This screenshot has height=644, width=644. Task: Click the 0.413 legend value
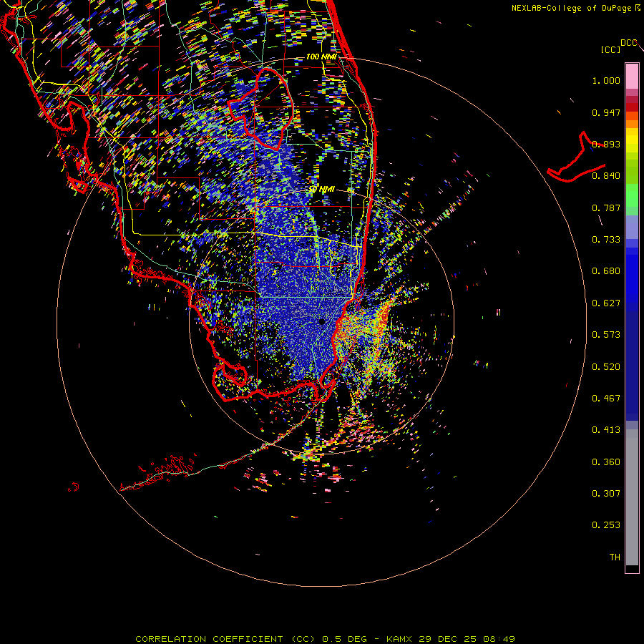pyautogui.click(x=606, y=430)
